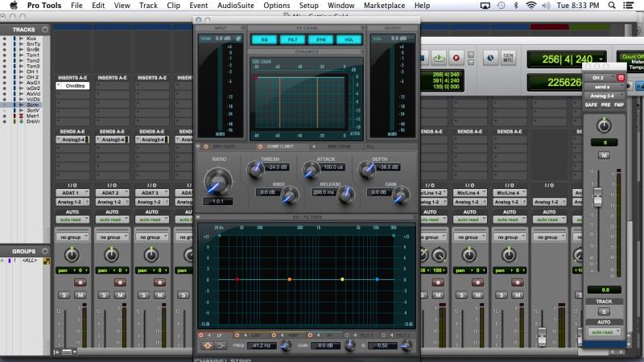Click the RATIO knob in Channel Strip
This screenshot has width=644, height=362.
coord(217,182)
